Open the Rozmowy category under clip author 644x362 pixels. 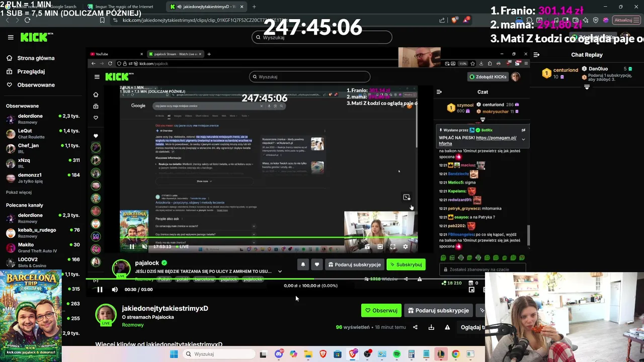133,325
